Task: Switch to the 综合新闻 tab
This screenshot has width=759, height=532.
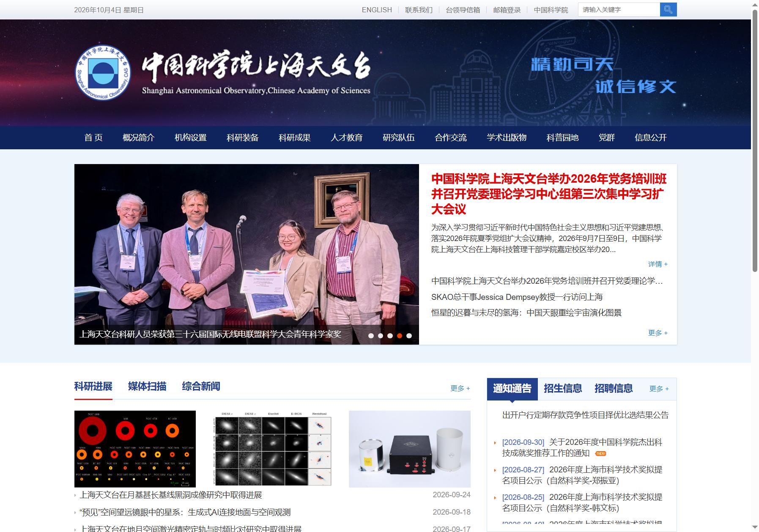Action: coord(201,386)
